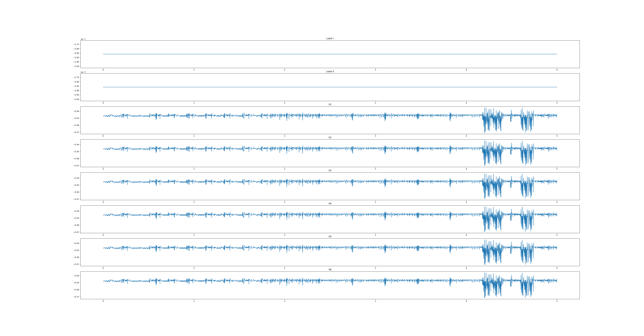Click x-axis tick 2 under V5 plot
The width and height of the screenshot is (644, 336).
(x=285, y=268)
